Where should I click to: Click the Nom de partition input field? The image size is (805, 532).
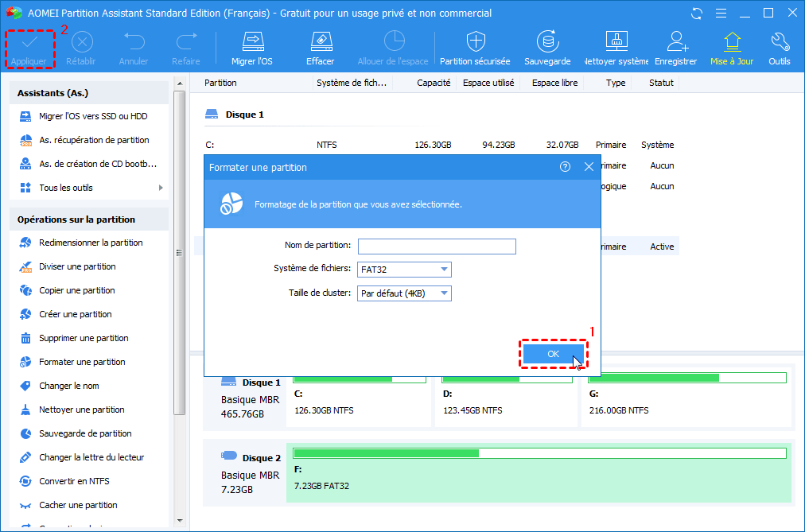(437, 247)
